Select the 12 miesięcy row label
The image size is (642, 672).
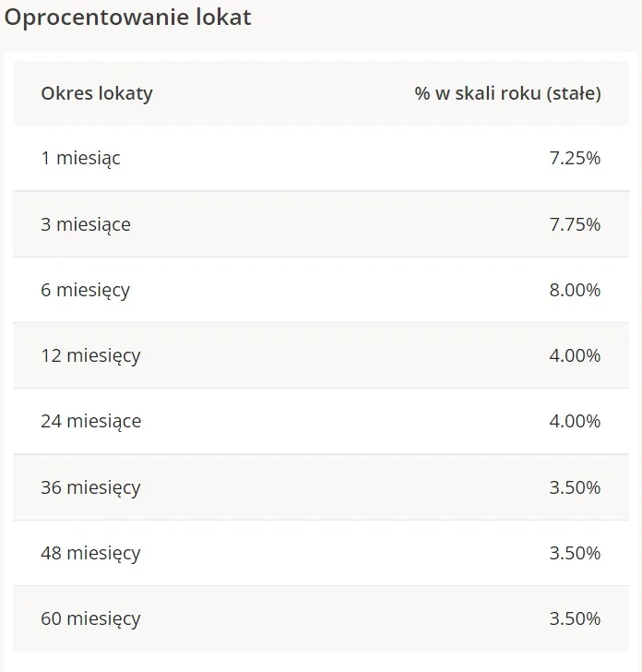90,355
